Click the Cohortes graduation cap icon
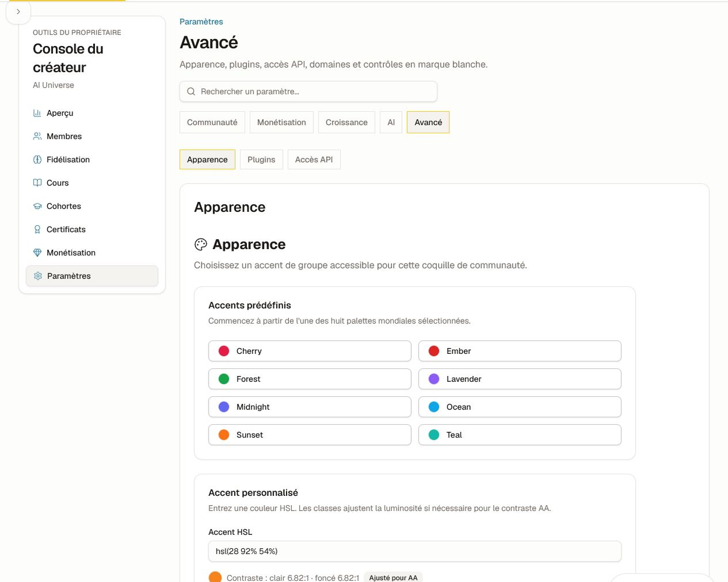 (37, 206)
